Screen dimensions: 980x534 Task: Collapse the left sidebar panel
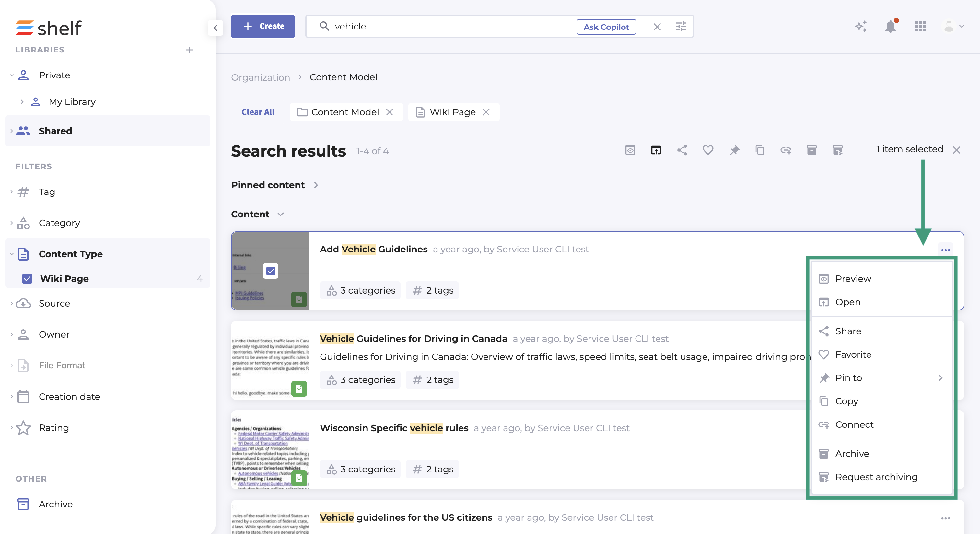pos(215,28)
